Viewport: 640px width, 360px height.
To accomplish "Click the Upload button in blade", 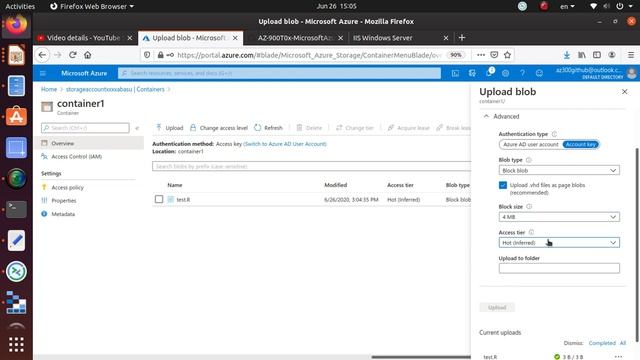I will click(x=497, y=307).
